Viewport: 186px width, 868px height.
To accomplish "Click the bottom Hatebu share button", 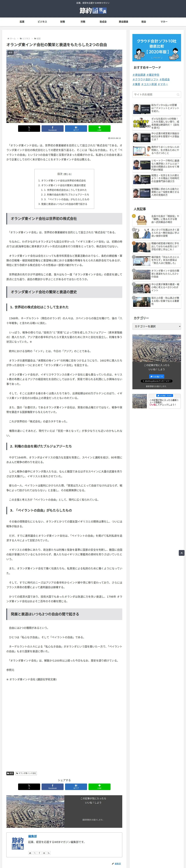I will 76,787.
